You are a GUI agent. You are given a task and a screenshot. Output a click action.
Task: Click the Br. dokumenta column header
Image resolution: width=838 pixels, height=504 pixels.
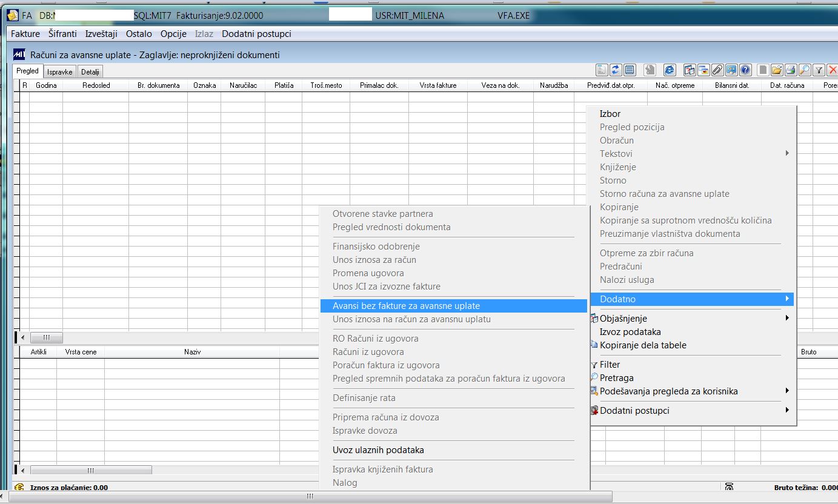point(158,85)
